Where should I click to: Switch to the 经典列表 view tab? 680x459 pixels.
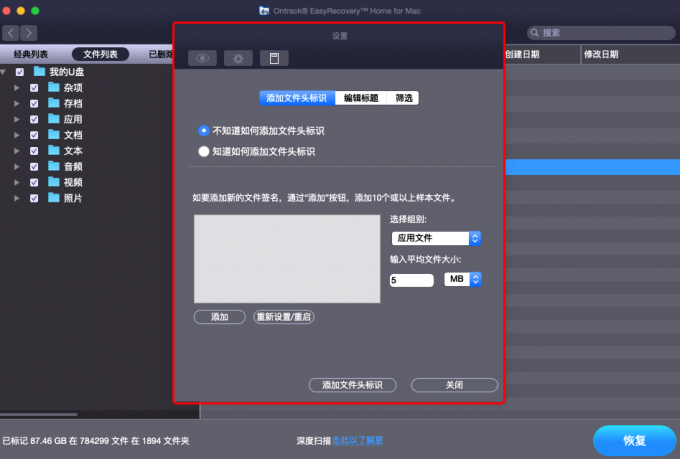[31, 54]
